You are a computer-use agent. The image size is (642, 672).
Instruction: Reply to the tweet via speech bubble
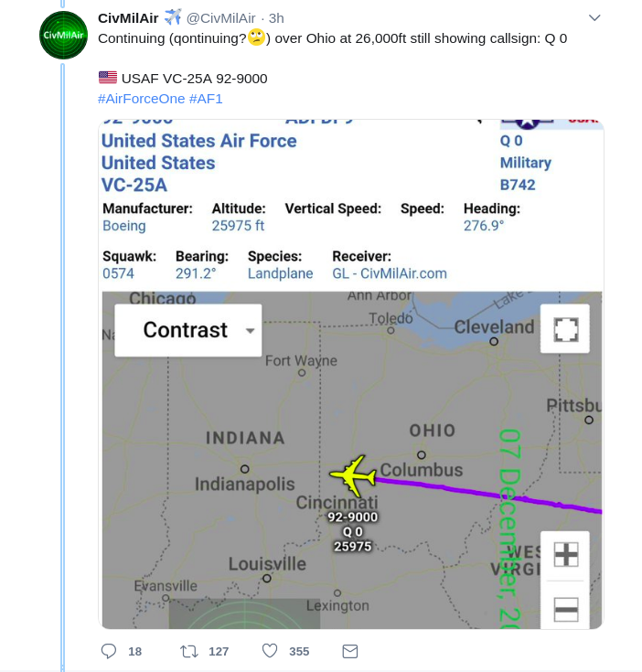(109, 651)
